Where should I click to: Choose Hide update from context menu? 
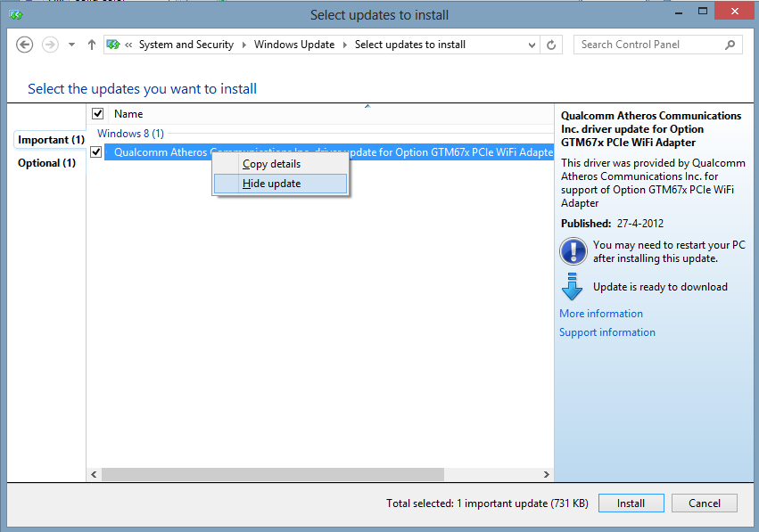coord(281,184)
